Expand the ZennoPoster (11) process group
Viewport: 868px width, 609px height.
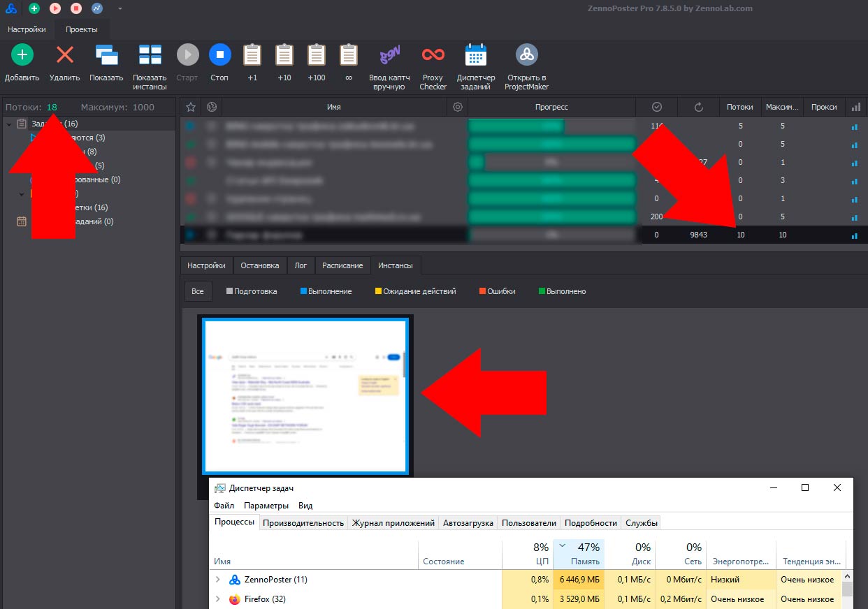point(218,580)
